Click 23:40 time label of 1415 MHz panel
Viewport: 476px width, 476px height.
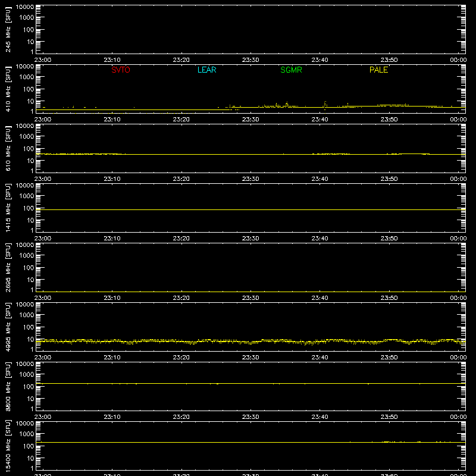coord(320,239)
